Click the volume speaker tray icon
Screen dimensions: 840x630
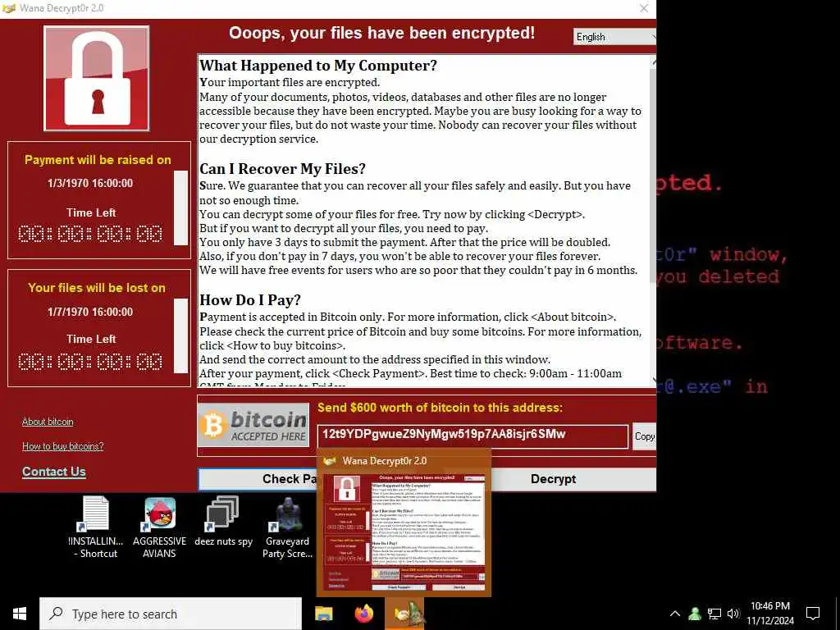[733, 614]
